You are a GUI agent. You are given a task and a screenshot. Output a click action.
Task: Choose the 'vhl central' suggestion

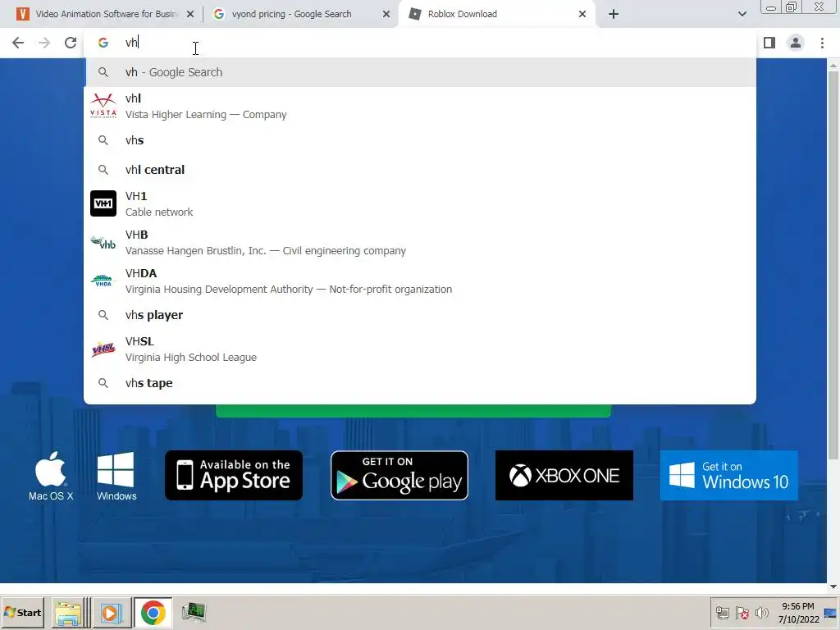point(420,170)
